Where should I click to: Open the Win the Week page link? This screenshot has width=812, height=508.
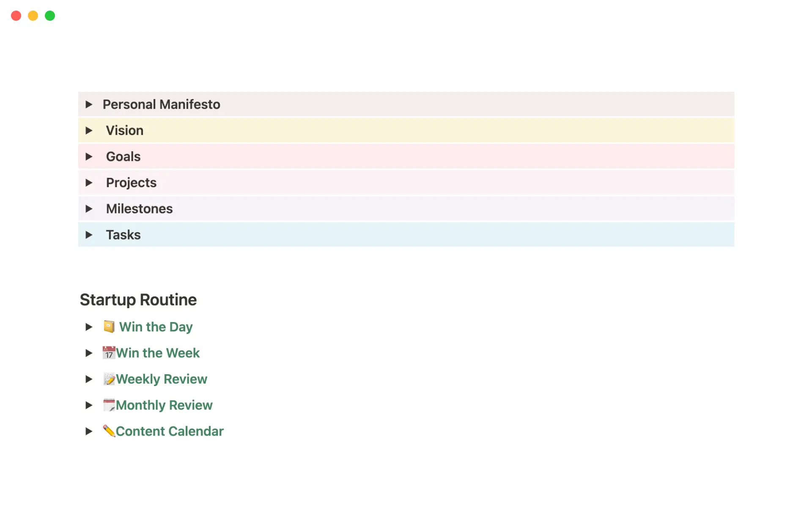158,353
